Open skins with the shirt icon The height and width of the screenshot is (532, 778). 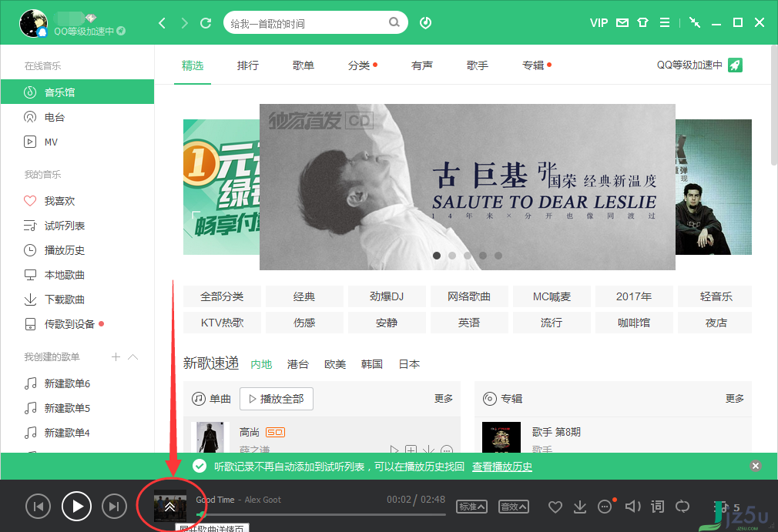click(642, 22)
